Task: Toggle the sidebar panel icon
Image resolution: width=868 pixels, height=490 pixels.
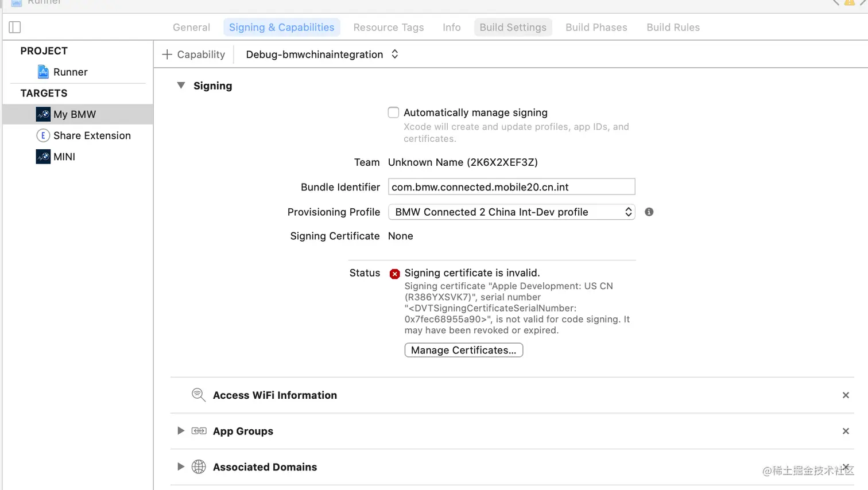Action: 15,27
